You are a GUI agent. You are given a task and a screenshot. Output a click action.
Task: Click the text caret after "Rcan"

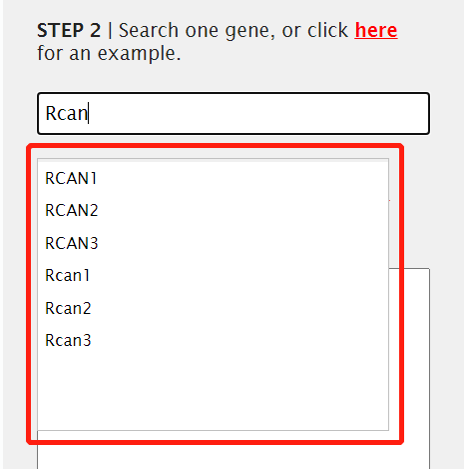point(88,113)
